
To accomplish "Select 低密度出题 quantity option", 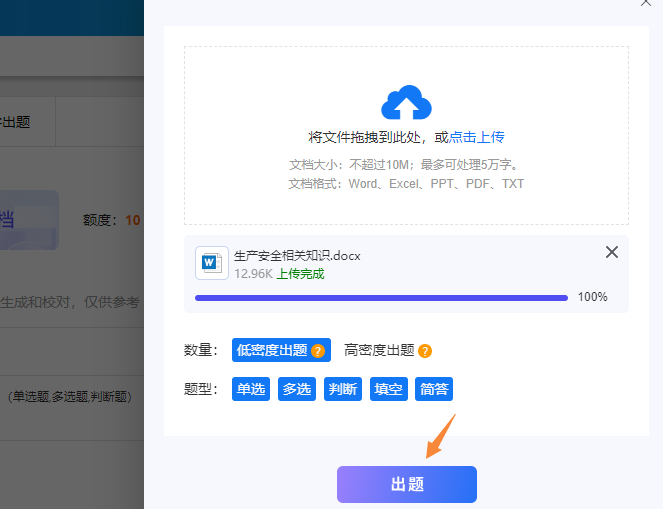I will click(281, 350).
